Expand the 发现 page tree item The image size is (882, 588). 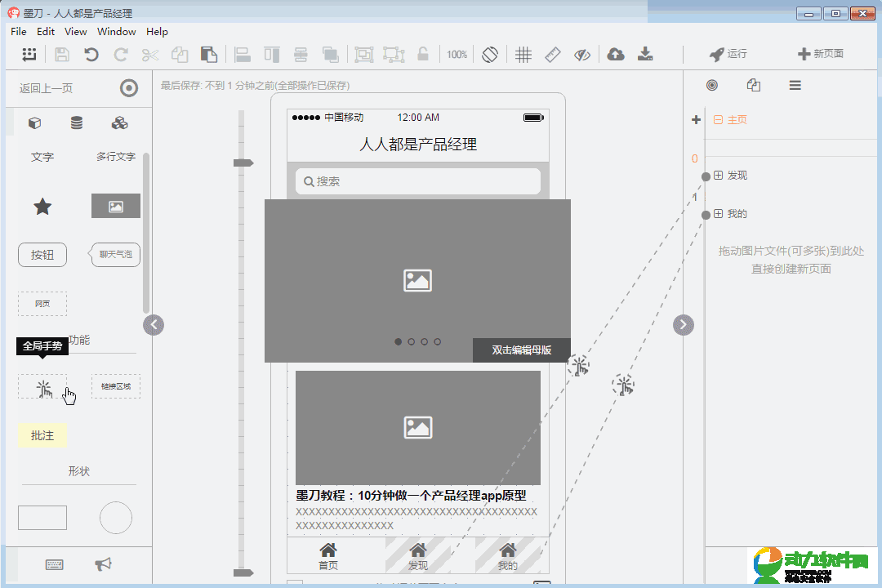click(x=719, y=176)
